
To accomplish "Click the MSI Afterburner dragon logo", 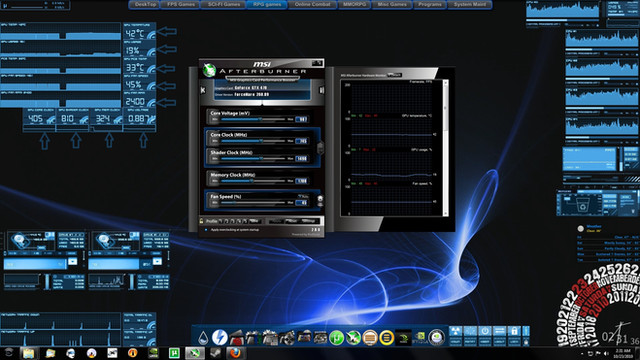I will click(209, 70).
